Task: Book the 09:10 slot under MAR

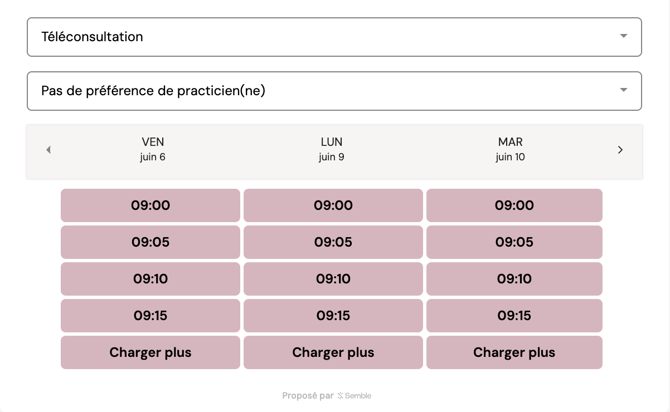Action: [x=514, y=279]
